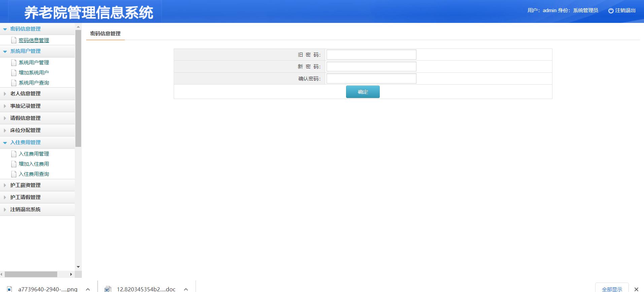Click sidebar vertical scrollbar down arrow
This screenshot has height=292, width=644.
(x=78, y=267)
